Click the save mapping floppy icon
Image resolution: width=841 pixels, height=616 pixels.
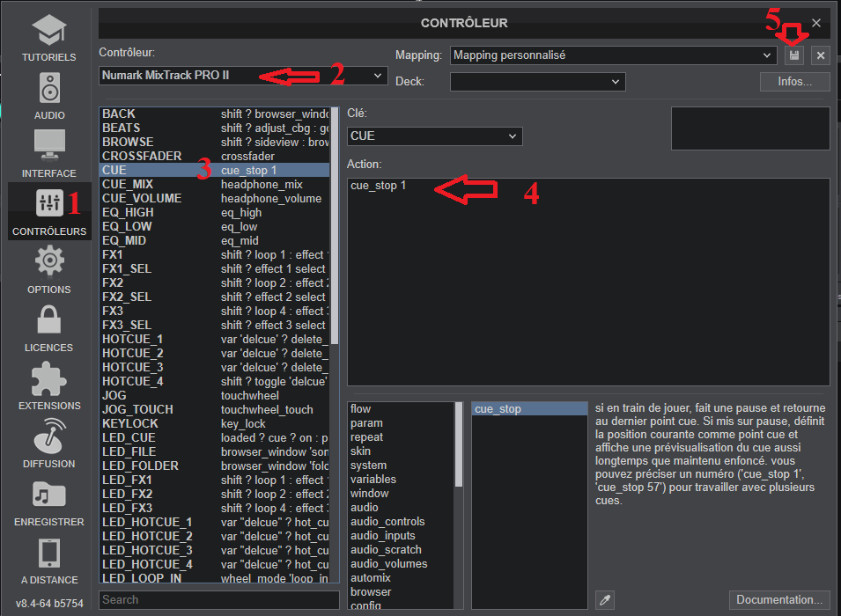click(x=794, y=55)
